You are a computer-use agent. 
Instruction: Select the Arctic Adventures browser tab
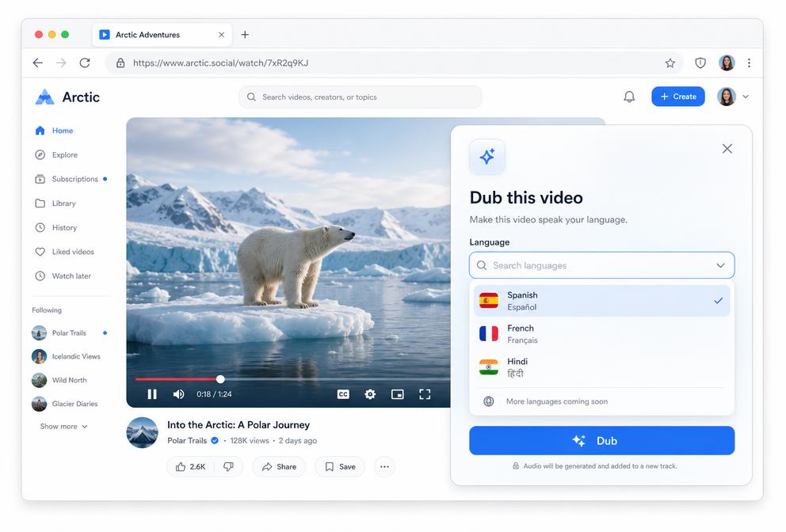coord(162,35)
